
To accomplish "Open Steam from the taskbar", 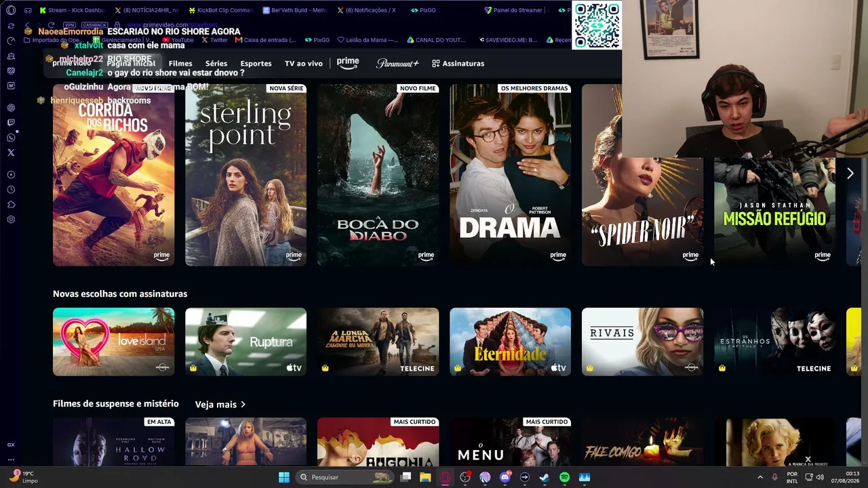I will pos(545,477).
